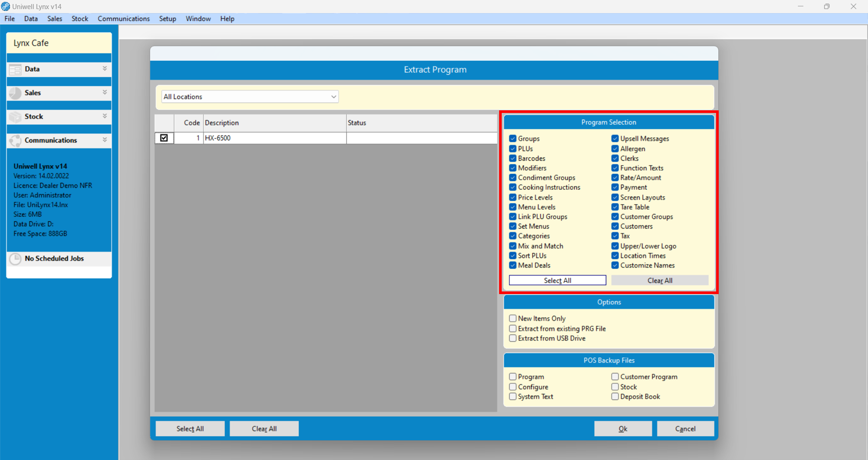Click the Stock box icon in sidebar
Viewport: 868px width, 460px height.
[x=15, y=117]
